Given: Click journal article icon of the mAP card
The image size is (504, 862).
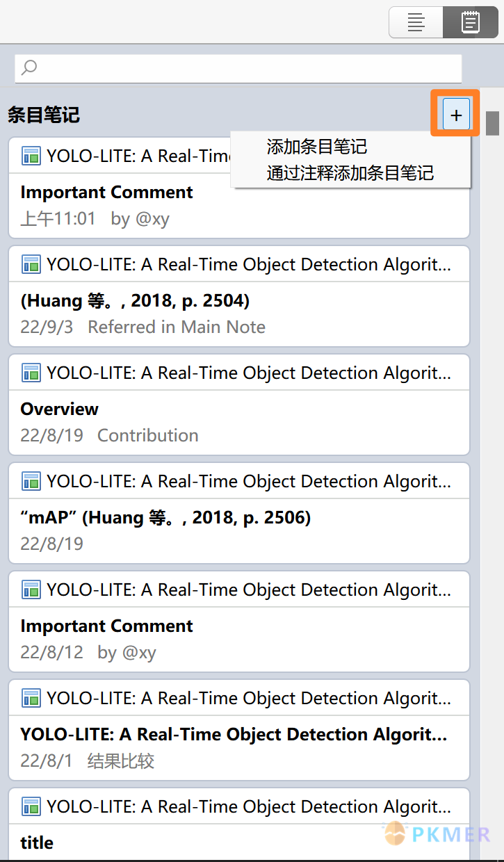Looking at the screenshot, I should pyautogui.click(x=31, y=482).
